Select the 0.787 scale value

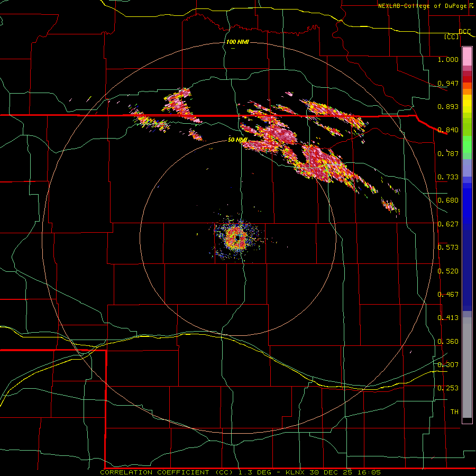pyautogui.click(x=448, y=153)
